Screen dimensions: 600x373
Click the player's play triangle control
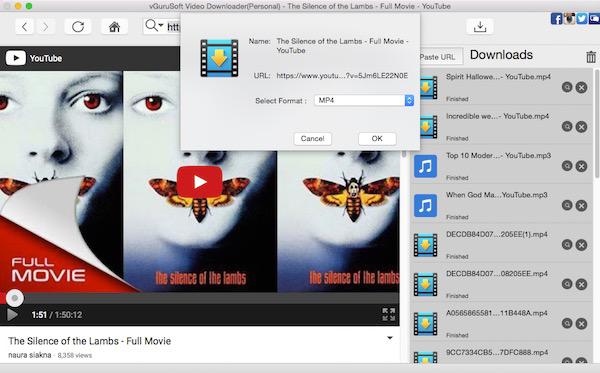[x=12, y=315]
